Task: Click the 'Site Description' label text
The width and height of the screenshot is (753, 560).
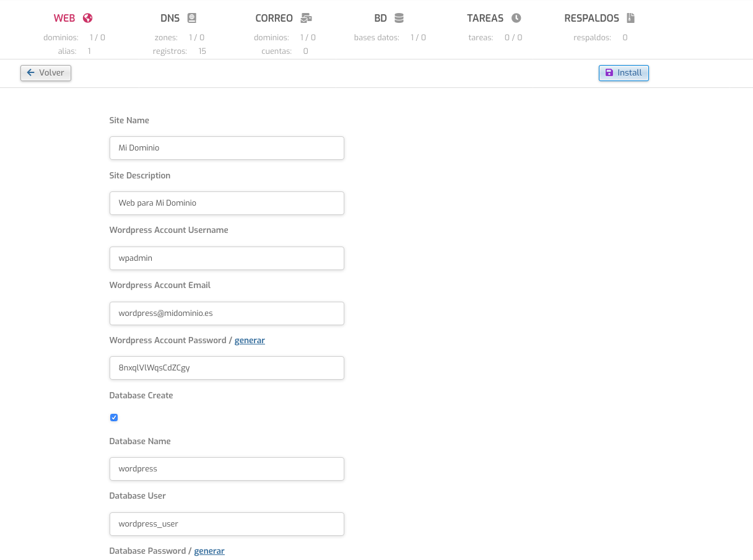Action: [140, 175]
